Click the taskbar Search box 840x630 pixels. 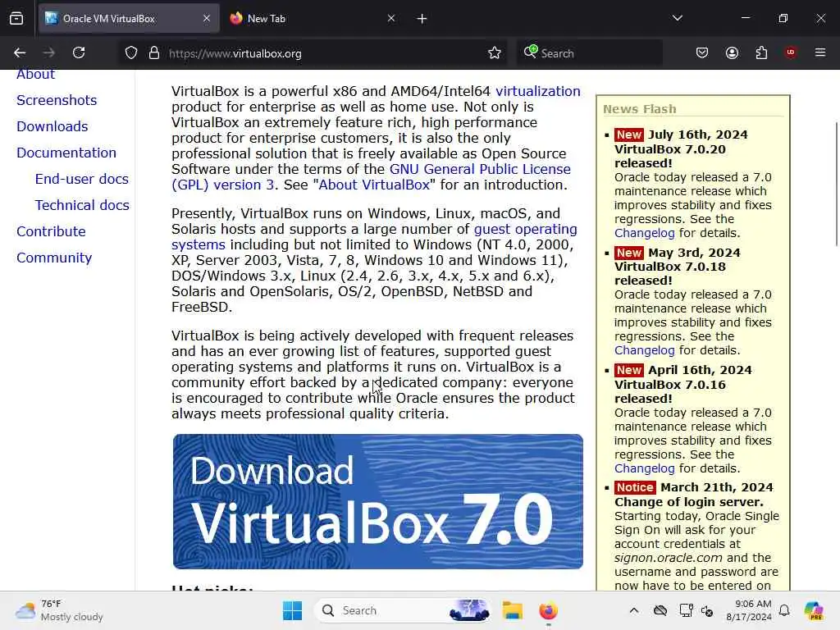(x=404, y=610)
